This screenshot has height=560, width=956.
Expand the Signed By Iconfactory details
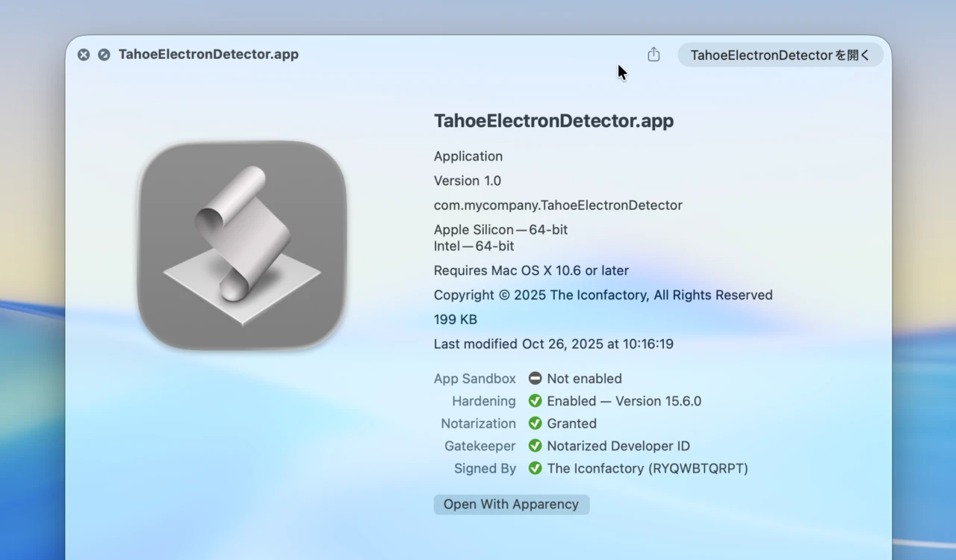[648, 468]
